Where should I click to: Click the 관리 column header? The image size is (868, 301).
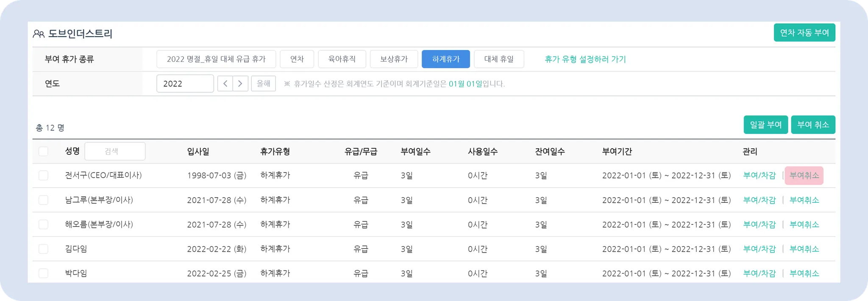(x=750, y=151)
